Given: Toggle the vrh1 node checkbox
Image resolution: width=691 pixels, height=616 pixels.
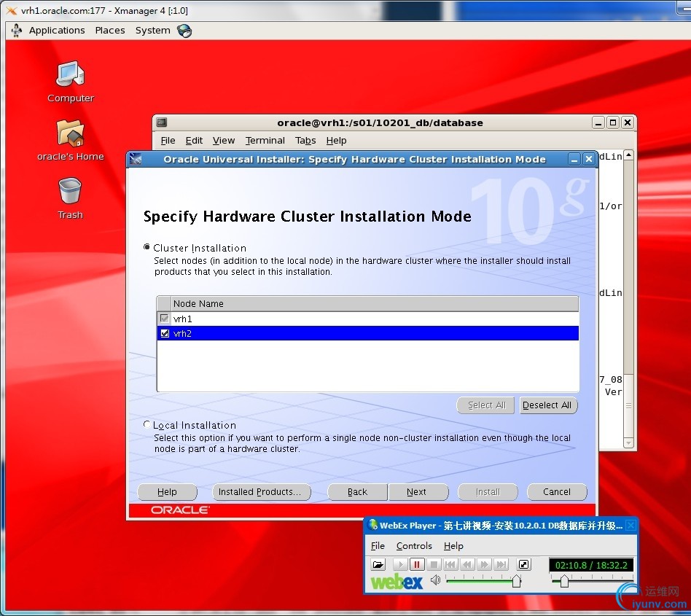Looking at the screenshot, I should pyautogui.click(x=165, y=318).
